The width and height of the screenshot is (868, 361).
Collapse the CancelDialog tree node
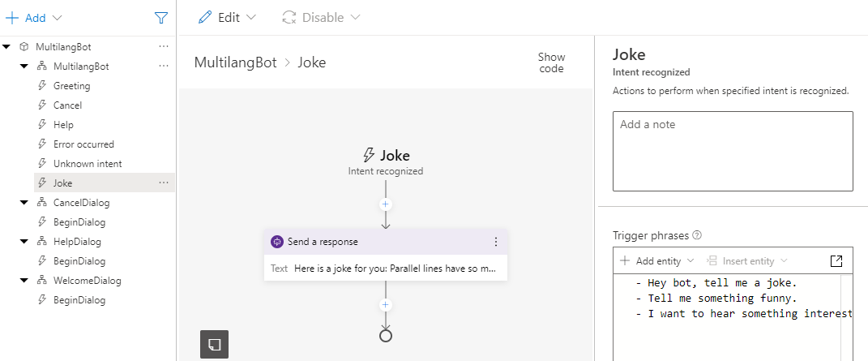[x=25, y=203]
